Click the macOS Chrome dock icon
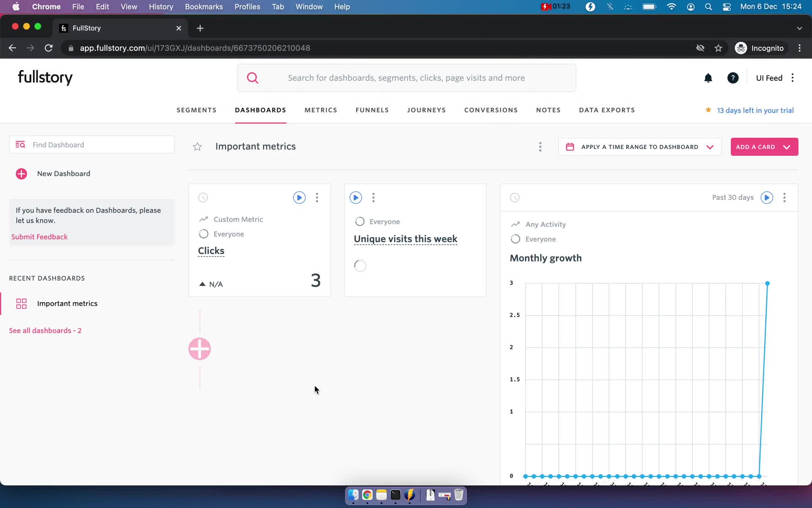The image size is (812, 508). (x=367, y=495)
